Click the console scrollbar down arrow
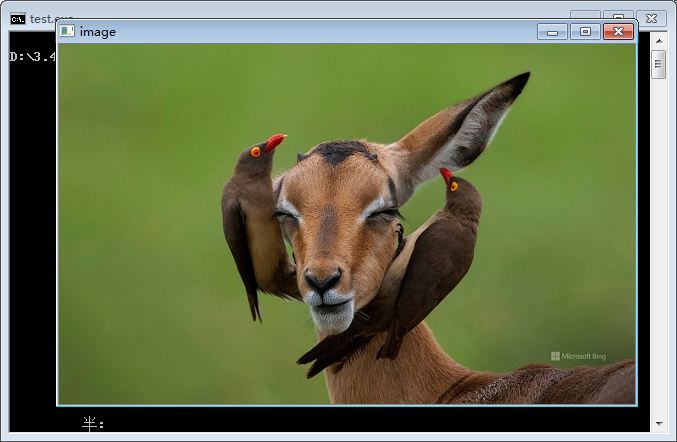The image size is (677, 442). [658, 423]
